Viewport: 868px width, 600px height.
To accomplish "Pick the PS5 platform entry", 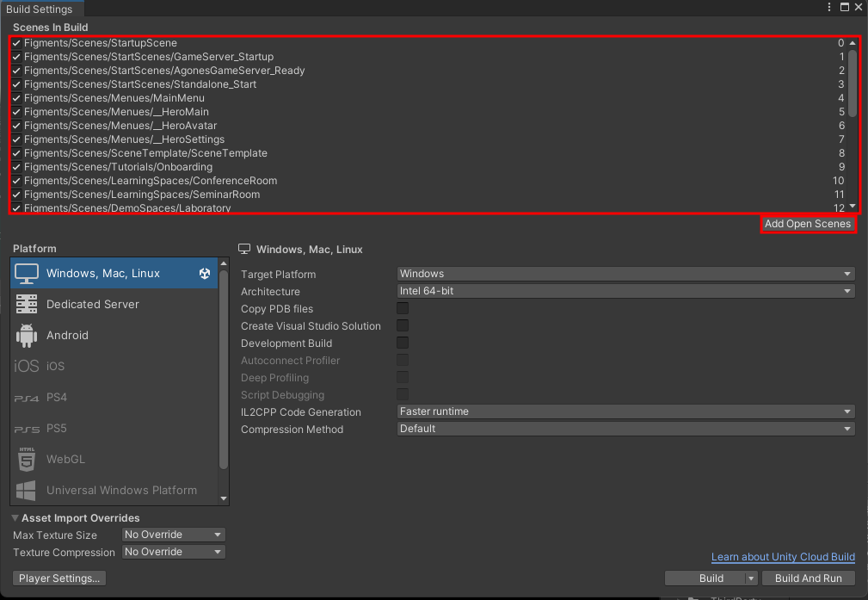I will pyautogui.click(x=114, y=428).
